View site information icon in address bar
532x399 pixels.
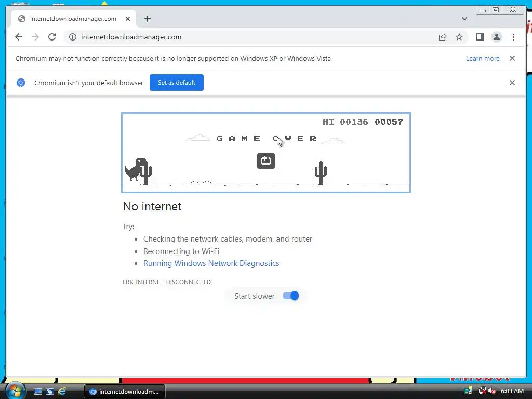(73, 37)
